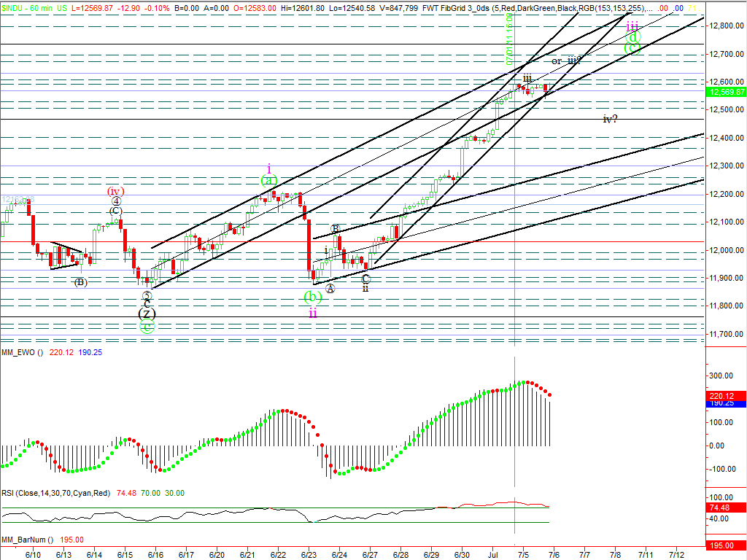Click the green 12,569.87 current price tag
The width and height of the screenshot is (747, 560).
coord(726,92)
